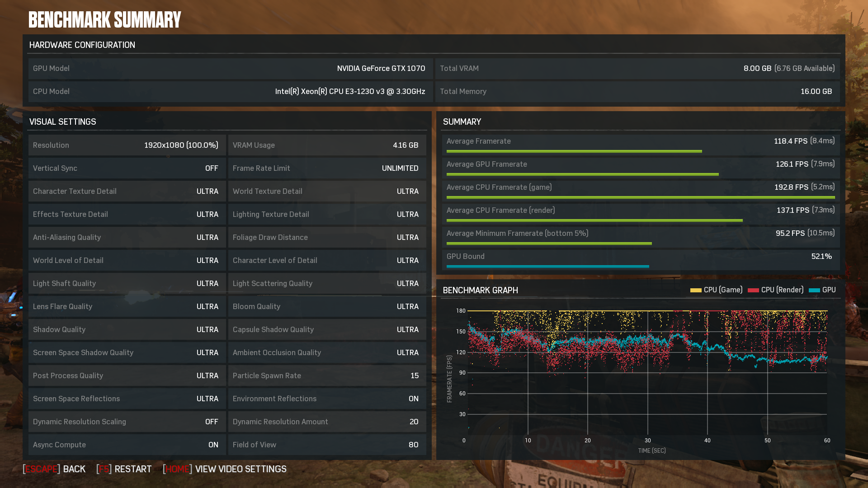Select Post Process Quality row

[127, 376]
